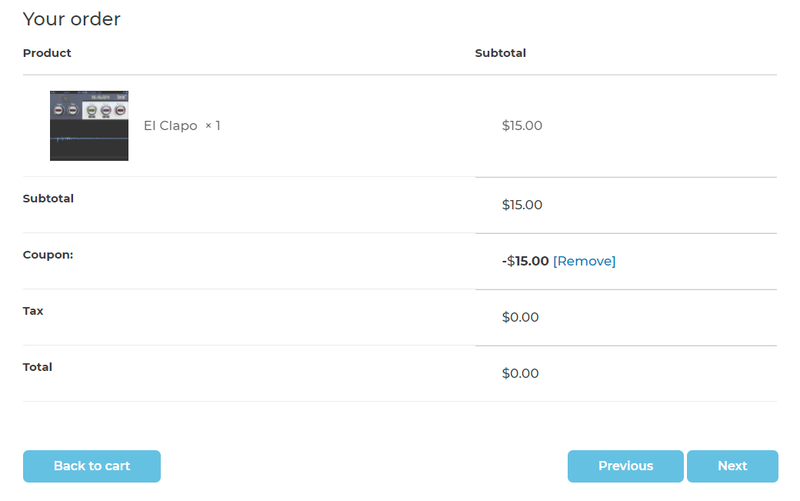
Task: Select the El Clapo product name
Action: pyautogui.click(x=170, y=126)
